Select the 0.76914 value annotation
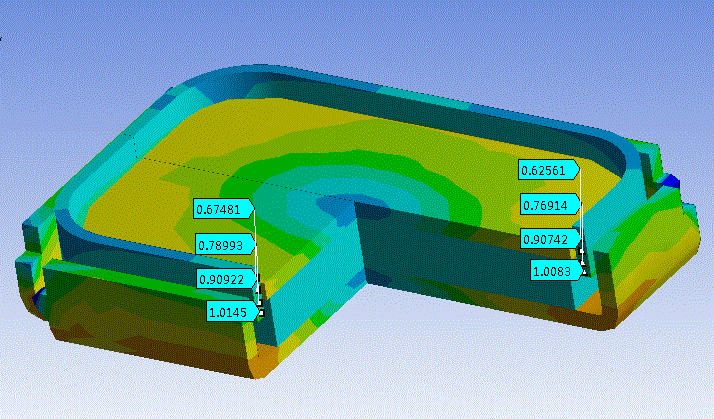The height and width of the screenshot is (419, 714). tap(548, 205)
